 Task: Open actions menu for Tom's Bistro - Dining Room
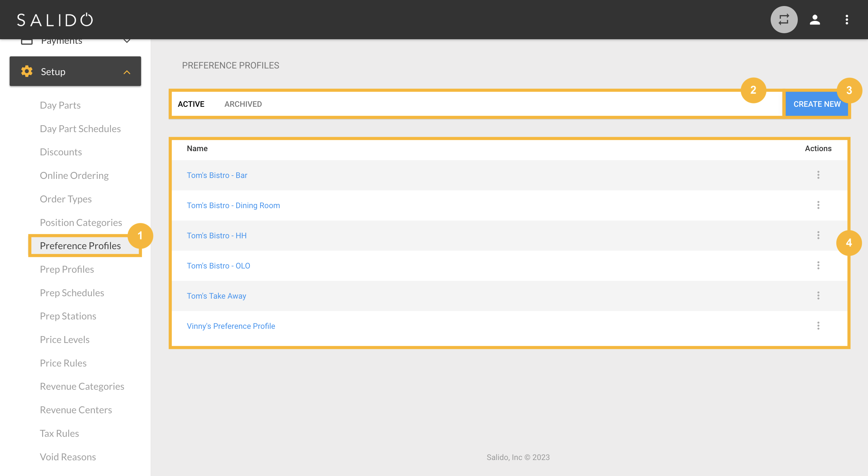[818, 205]
